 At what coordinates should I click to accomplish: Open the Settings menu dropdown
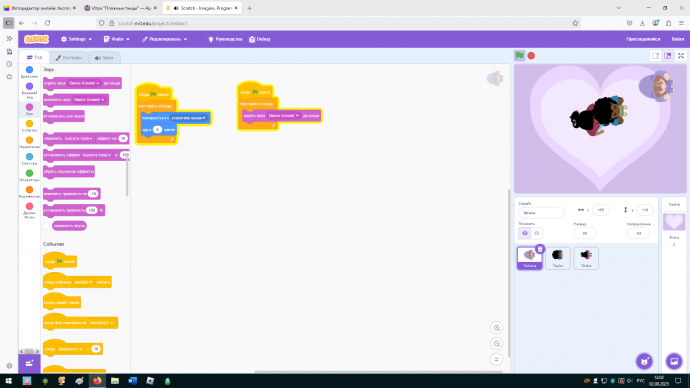pyautogui.click(x=77, y=39)
